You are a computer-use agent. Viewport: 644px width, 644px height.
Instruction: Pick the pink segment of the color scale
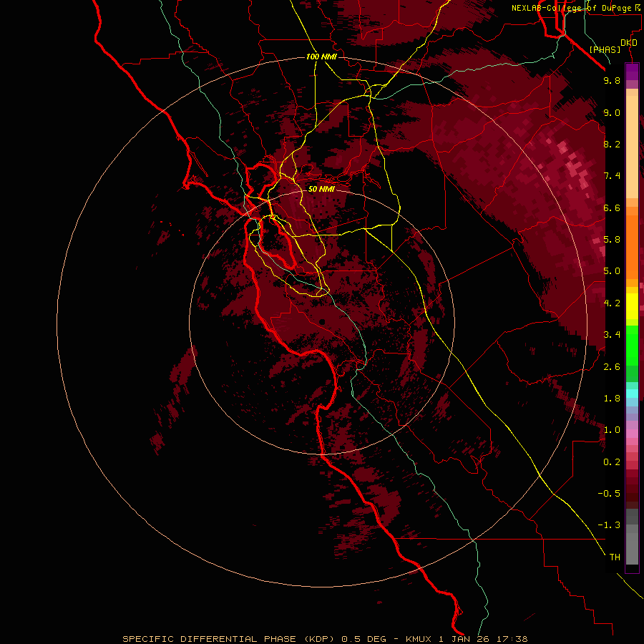tap(632, 434)
